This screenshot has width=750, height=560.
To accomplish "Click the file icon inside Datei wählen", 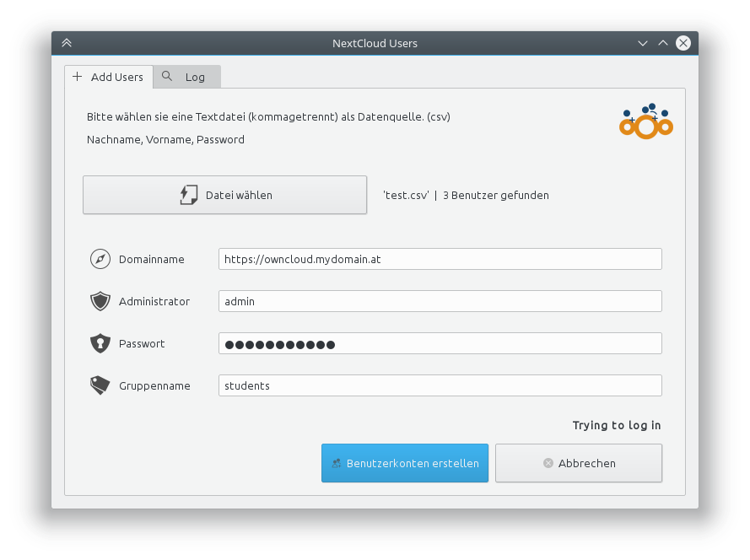I will (x=187, y=195).
